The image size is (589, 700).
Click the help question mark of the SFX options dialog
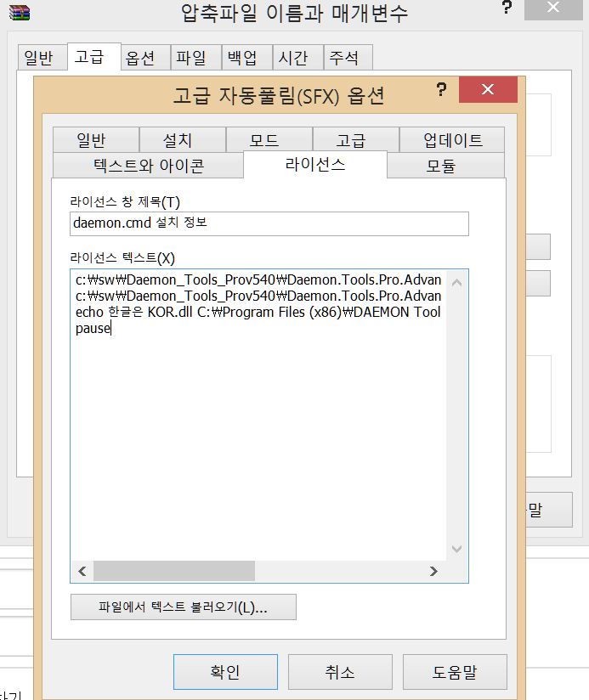(441, 90)
